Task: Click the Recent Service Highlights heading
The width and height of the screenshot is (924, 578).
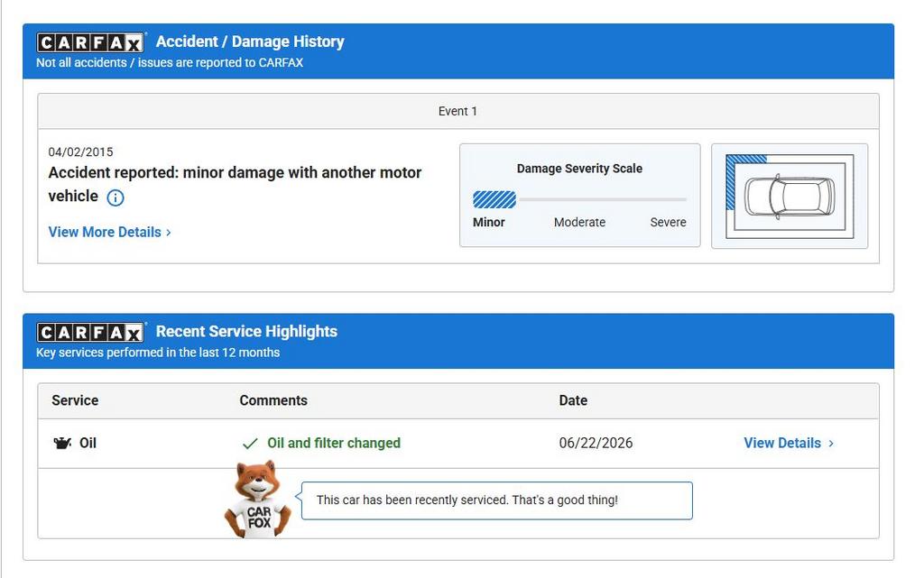Action: coord(246,331)
